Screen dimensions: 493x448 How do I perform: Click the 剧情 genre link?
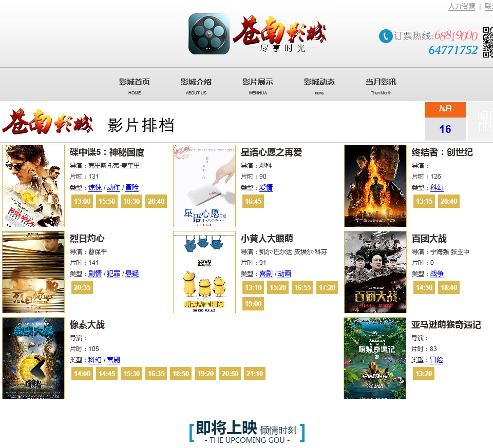click(95, 274)
